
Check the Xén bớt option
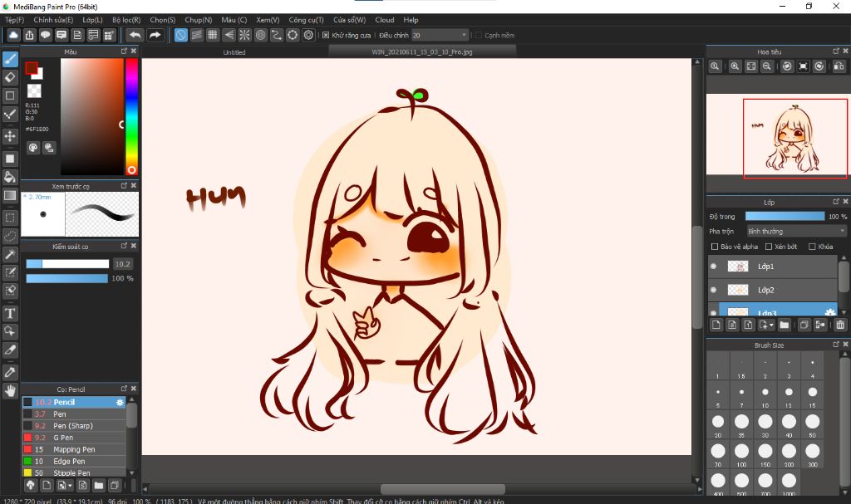(x=769, y=247)
